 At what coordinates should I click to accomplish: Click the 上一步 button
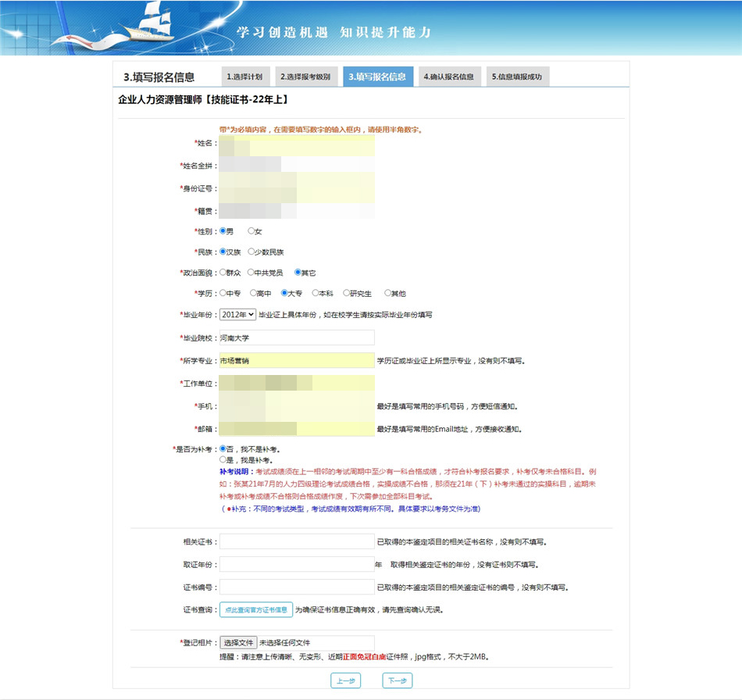point(345,680)
